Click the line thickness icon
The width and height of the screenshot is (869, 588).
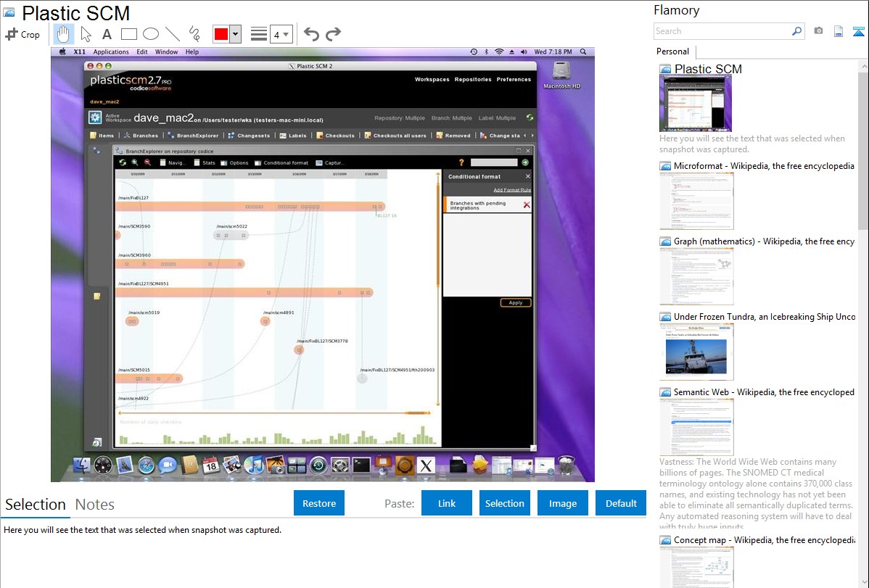coord(259,34)
